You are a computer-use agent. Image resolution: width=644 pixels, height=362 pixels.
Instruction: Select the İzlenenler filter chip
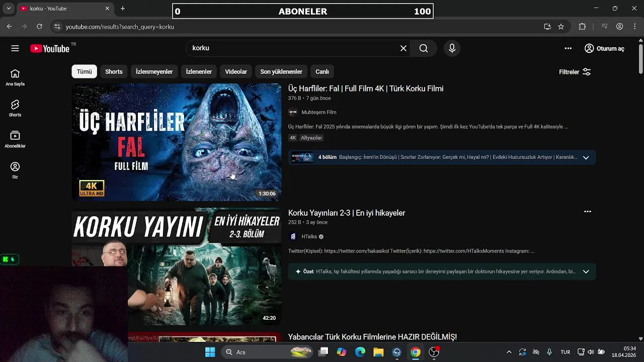(x=199, y=71)
